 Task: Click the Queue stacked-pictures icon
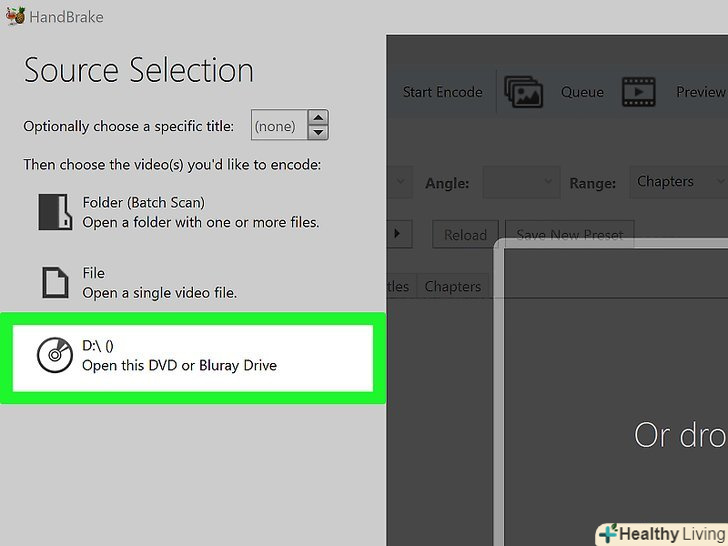pos(524,92)
